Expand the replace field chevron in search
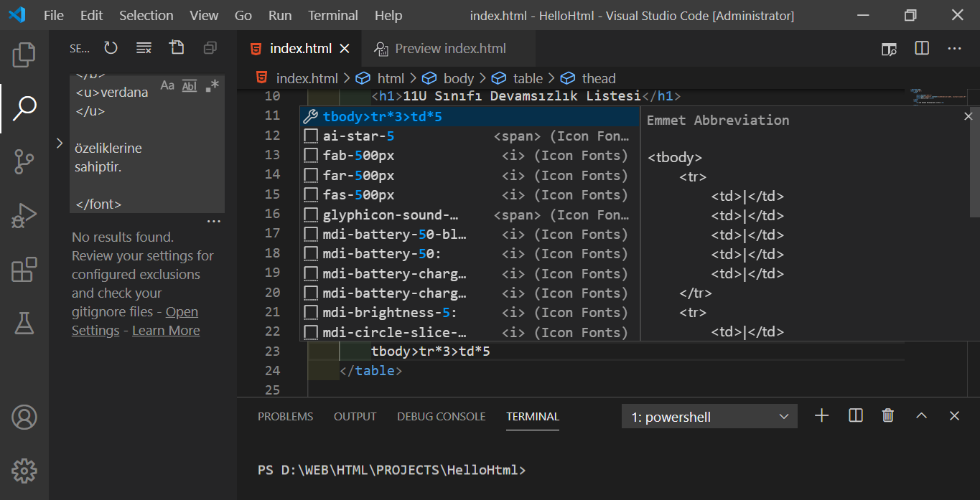This screenshot has height=500, width=980. [60, 143]
